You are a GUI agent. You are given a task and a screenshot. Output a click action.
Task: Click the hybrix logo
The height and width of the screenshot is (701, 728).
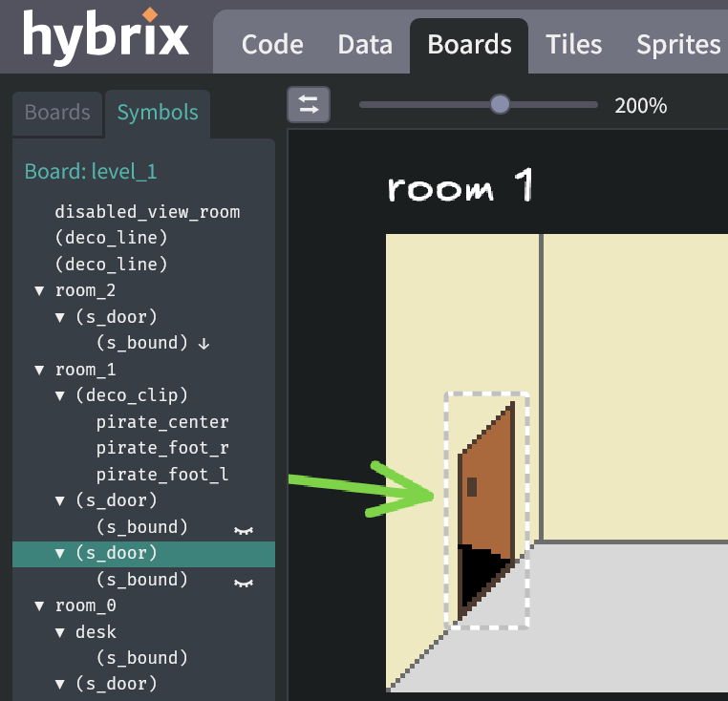pos(106,35)
